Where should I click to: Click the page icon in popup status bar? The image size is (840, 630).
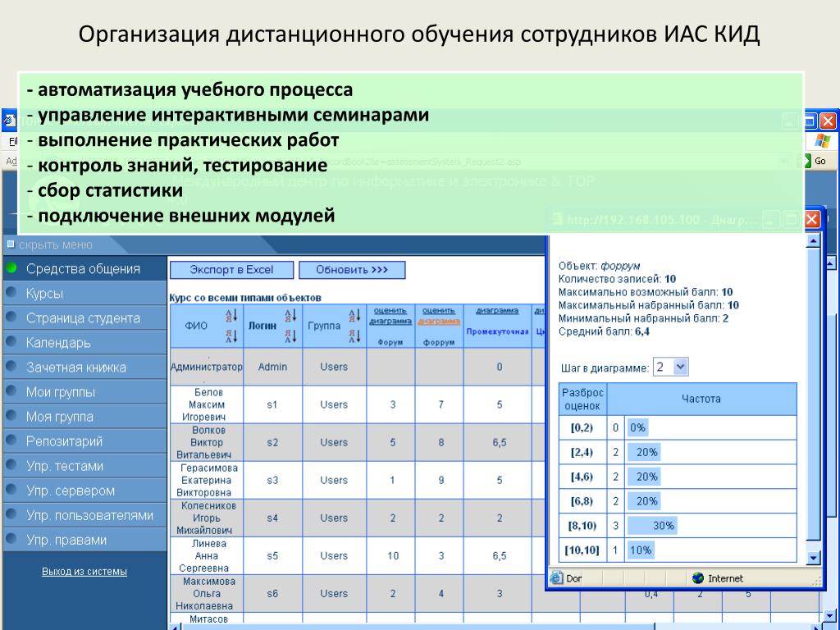[557, 578]
